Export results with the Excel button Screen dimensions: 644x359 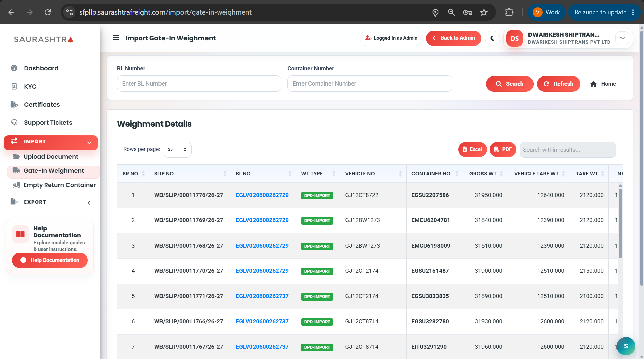[x=472, y=149]
